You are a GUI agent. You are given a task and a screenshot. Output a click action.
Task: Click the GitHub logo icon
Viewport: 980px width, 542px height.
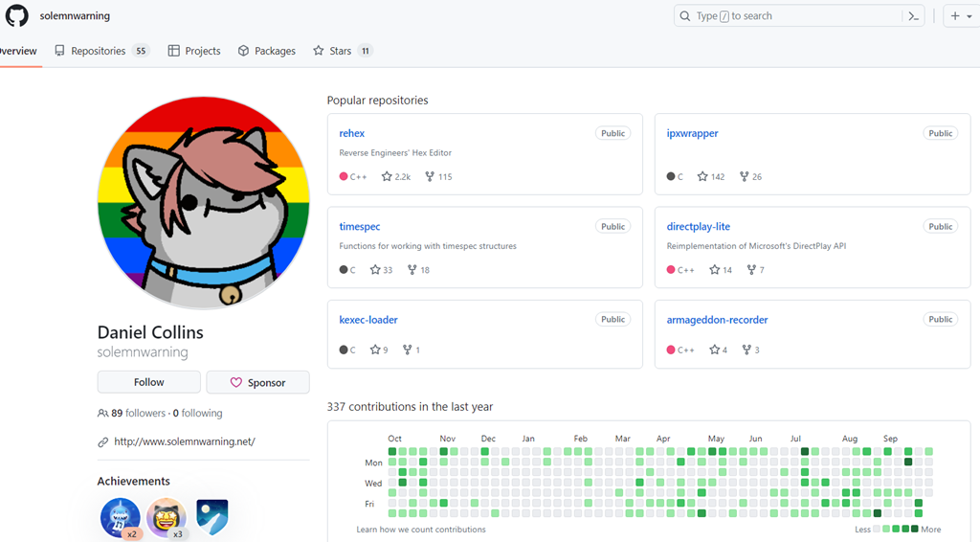point(17,16)
